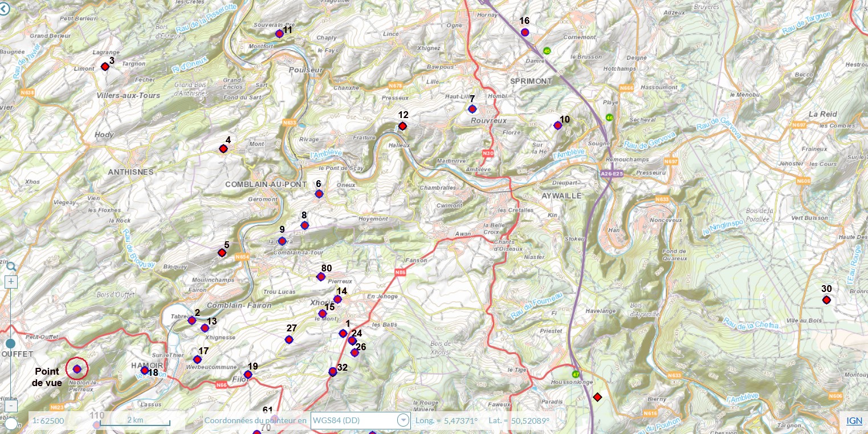Click marker 12 near Halleux
868x434 pixels.
[x=402, y=126]
